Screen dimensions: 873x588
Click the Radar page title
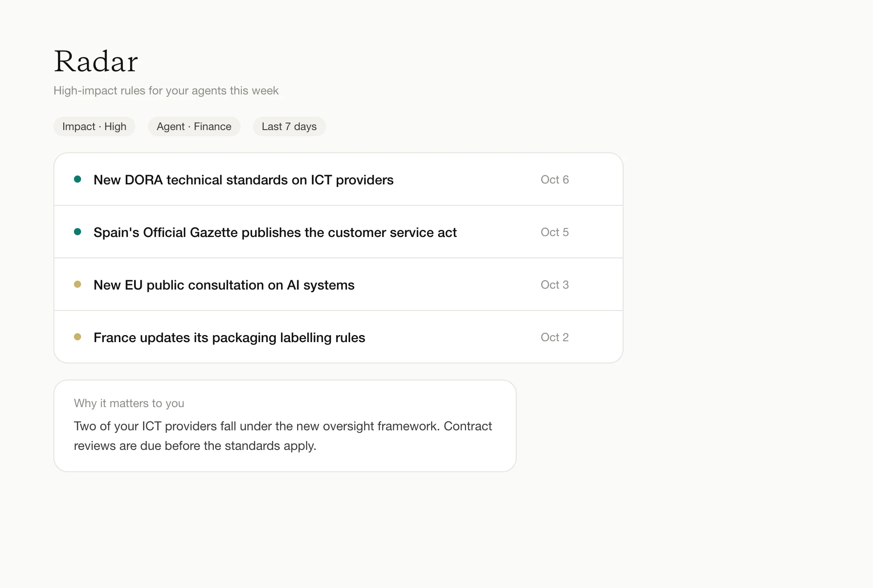pyautogui.click(x=96, y=61)
